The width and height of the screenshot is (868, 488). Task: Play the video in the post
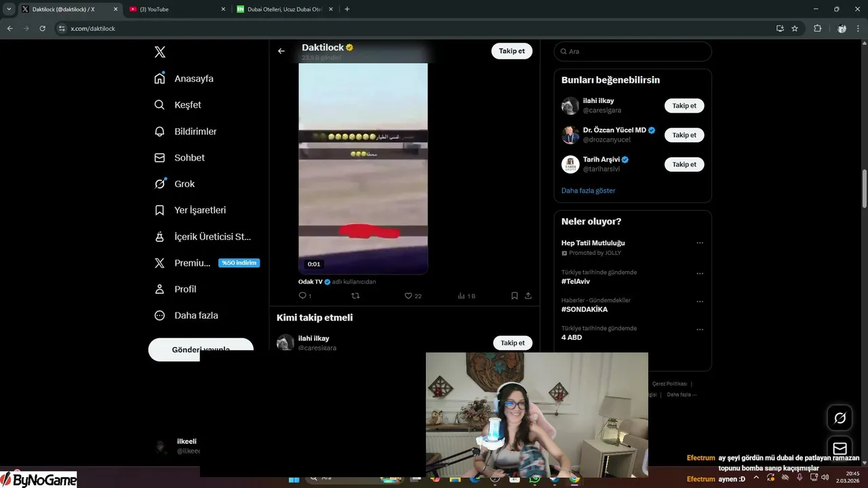(x=363, y=168)
